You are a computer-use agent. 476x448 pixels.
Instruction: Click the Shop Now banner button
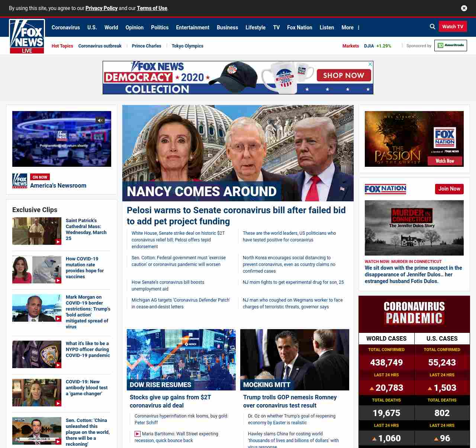344,75
